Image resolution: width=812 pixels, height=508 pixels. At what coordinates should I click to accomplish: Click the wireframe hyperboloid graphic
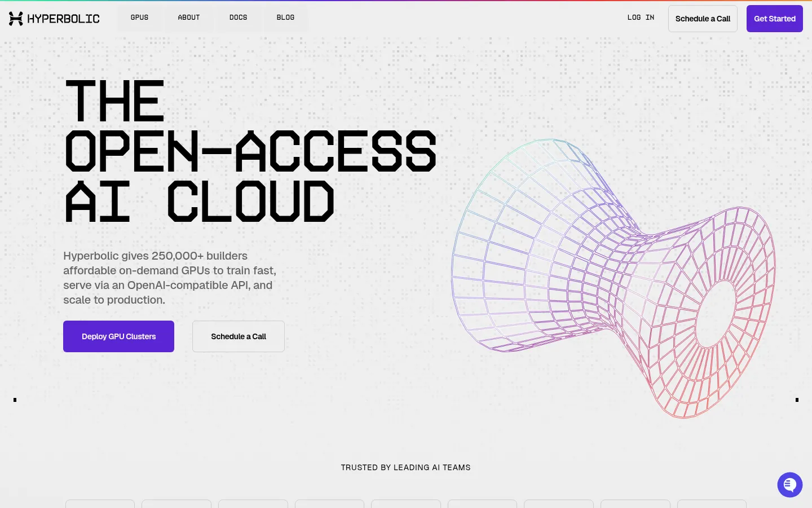pyautogui.click(x=614, y=278)
